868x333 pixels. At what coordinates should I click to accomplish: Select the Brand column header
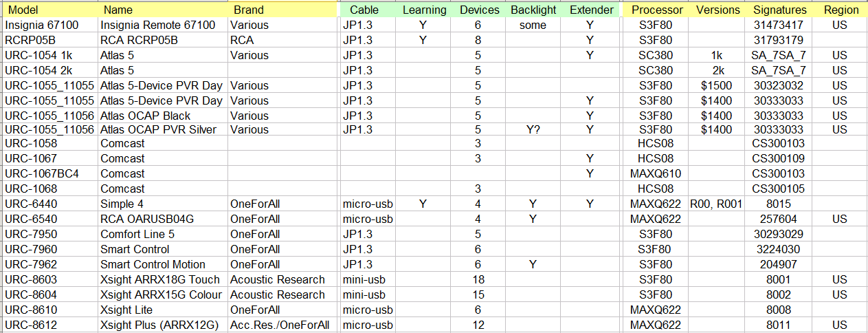[248, 10]
